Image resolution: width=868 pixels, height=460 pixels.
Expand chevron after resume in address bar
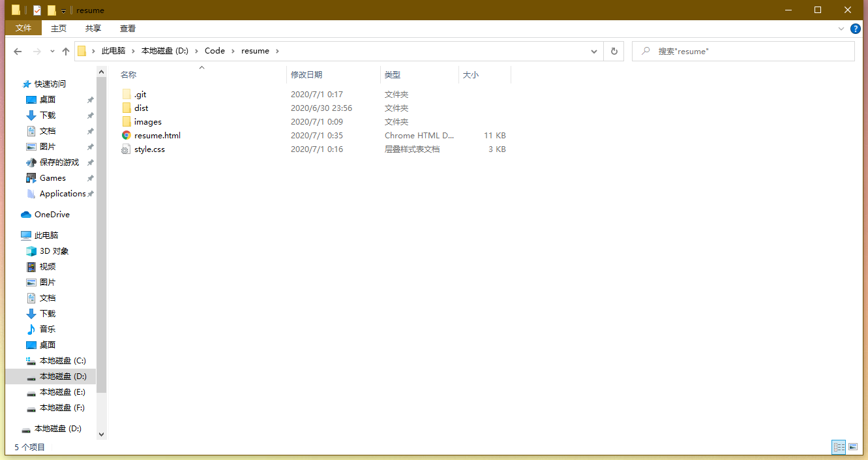click(277, 51)
